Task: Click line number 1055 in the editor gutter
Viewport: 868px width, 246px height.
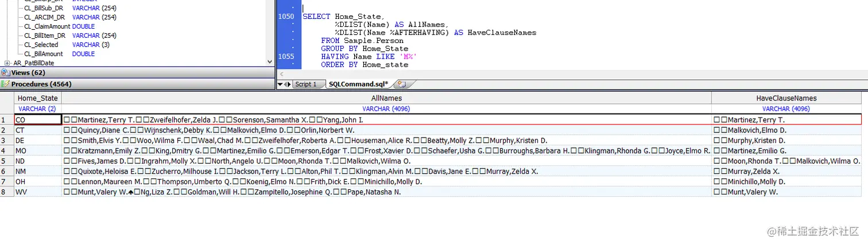Action: [x=286, y=57]
